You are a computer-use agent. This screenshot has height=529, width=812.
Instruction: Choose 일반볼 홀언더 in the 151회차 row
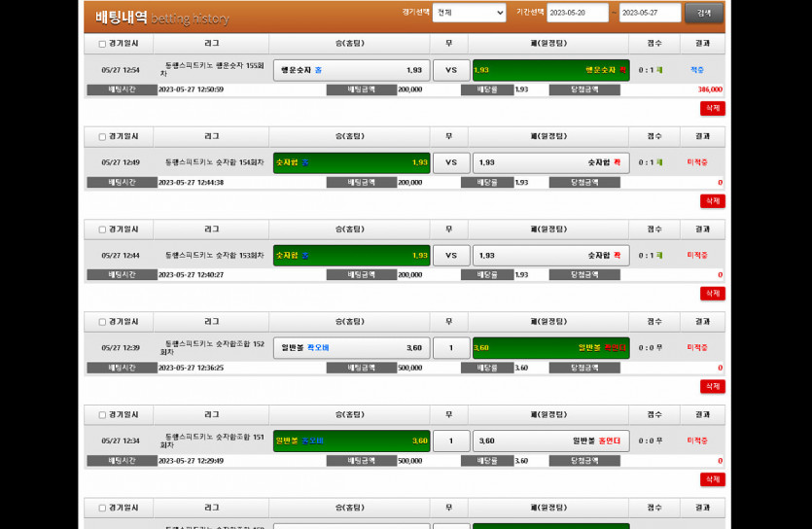(x=550, y=441)
